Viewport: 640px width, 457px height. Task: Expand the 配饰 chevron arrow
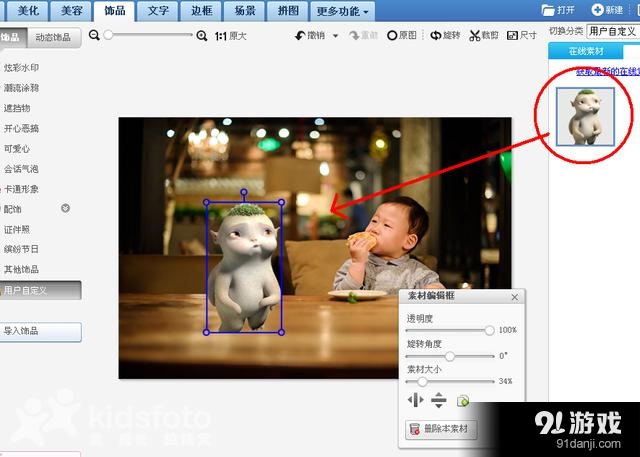[x=65, y=209]
